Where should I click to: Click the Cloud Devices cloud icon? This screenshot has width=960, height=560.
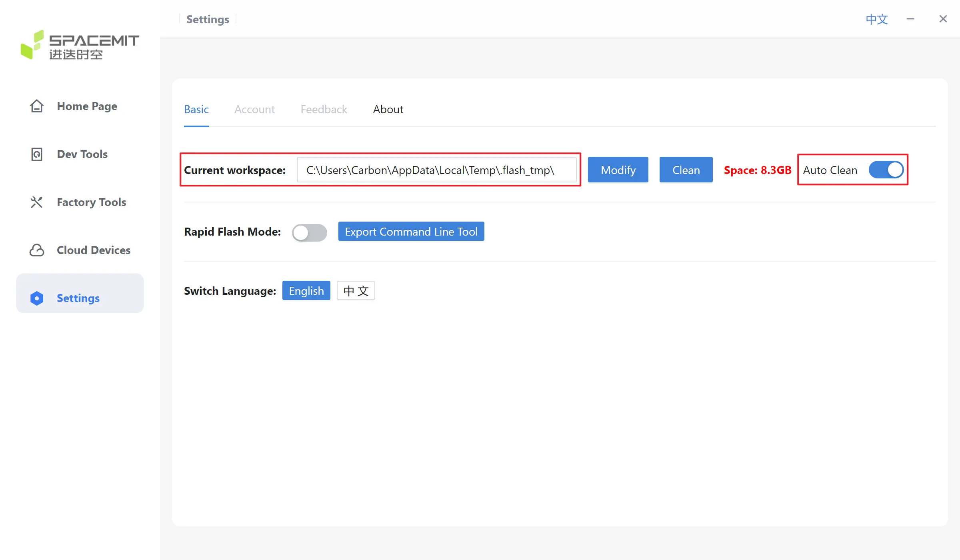pyautogui.click(x=36, y=250)
